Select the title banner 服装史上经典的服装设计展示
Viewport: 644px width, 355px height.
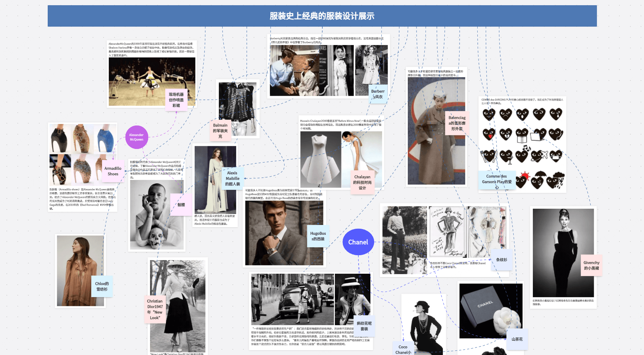click(322, 16)
